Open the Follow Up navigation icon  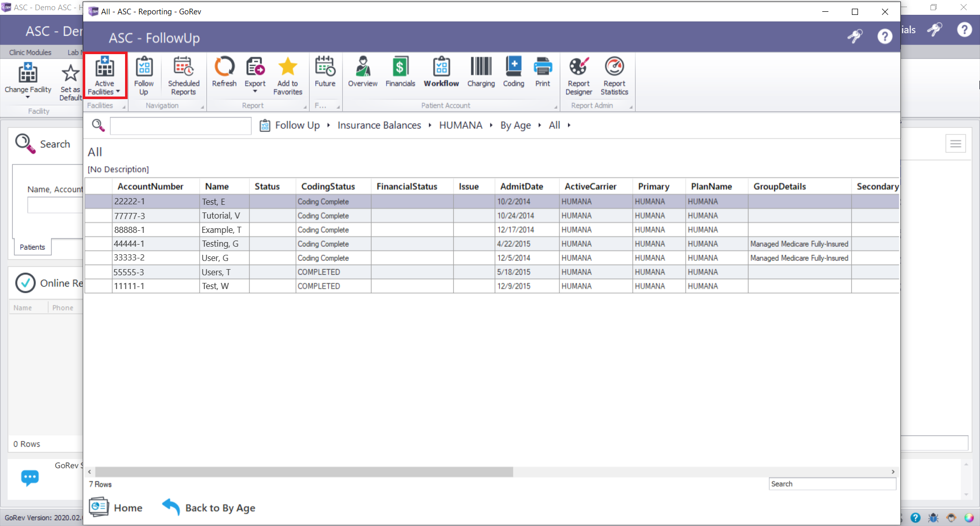[x=144, y=76]
